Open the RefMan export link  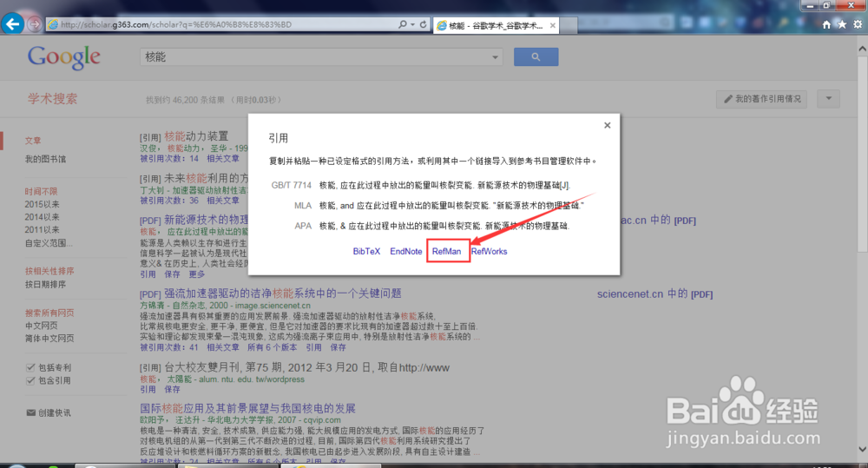(x=446, y=252)
